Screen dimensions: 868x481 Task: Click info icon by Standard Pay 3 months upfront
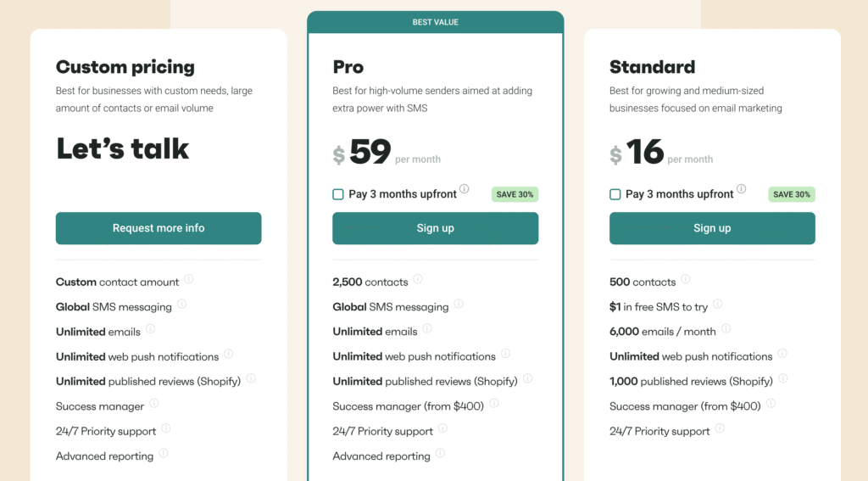pos(741,189)
